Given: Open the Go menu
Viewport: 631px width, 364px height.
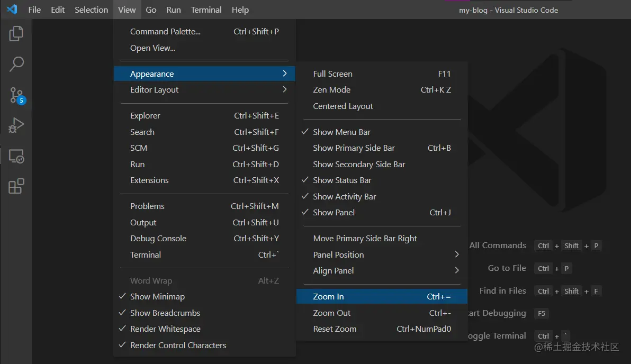Looking at the screenshot, I should click(151, 10).
